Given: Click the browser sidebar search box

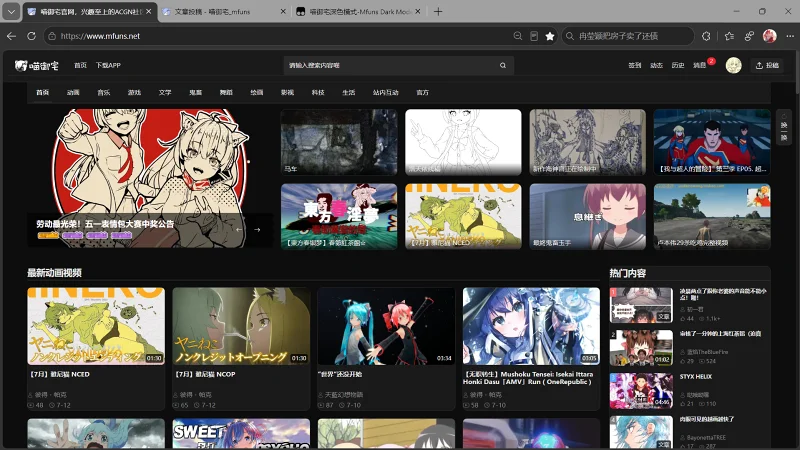Looking at the screenshot, I should coord(628,36).
